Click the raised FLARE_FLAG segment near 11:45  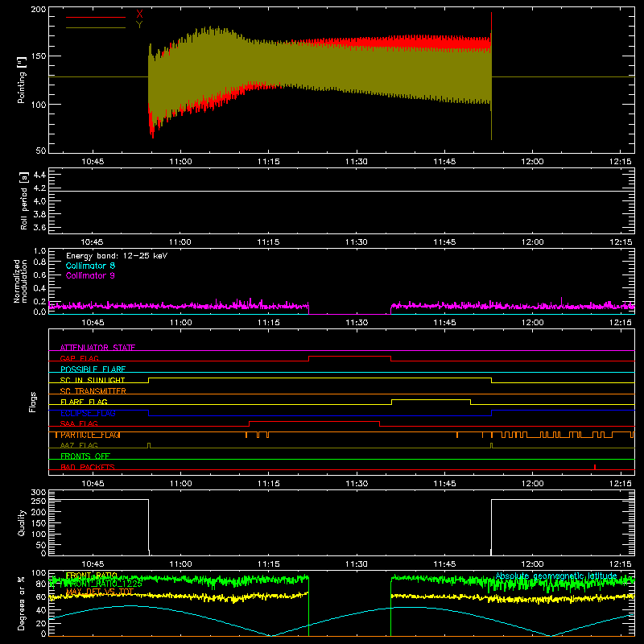click(x=431, y=399)
